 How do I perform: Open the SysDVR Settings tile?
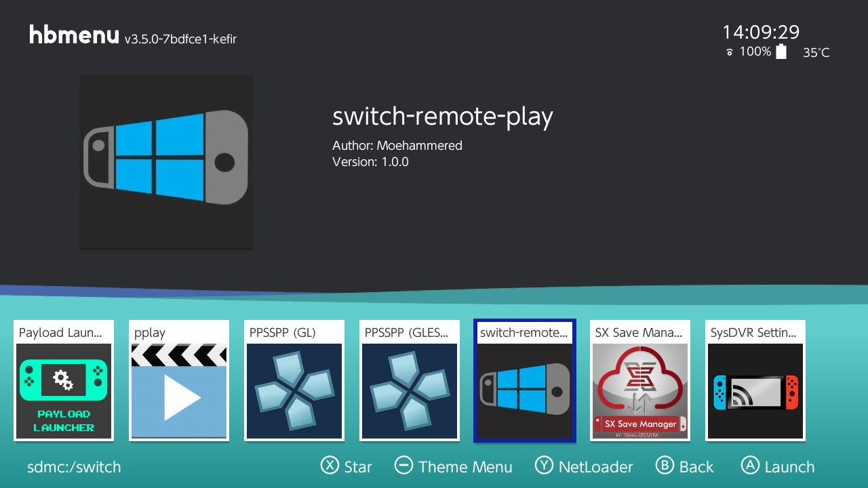755,380
